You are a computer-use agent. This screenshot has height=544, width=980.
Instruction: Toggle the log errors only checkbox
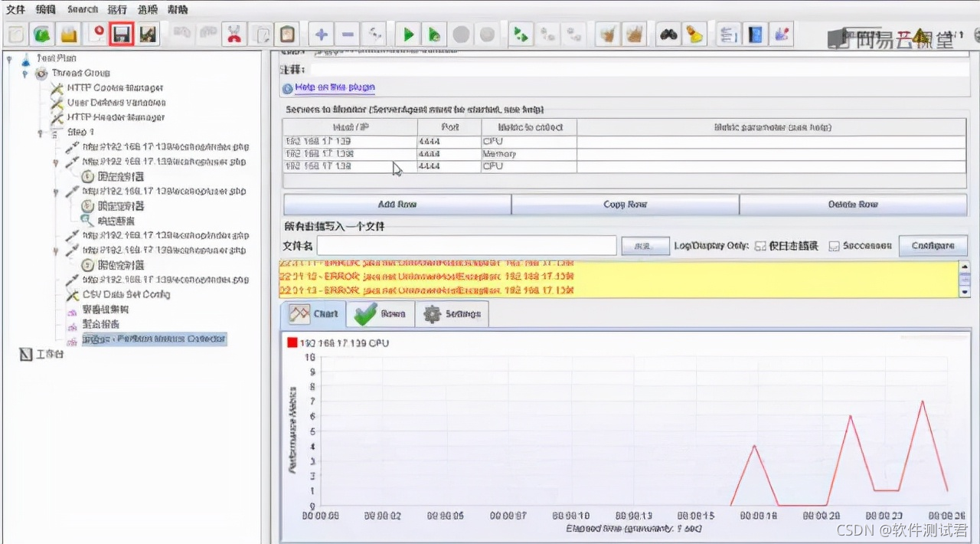coord(760,246)
